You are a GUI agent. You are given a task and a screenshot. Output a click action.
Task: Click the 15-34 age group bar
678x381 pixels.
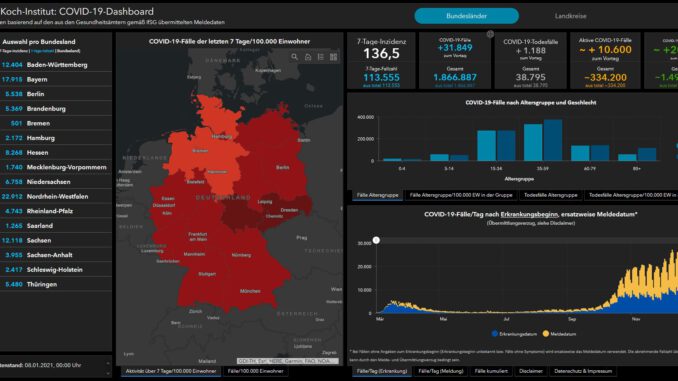[486, 146]
